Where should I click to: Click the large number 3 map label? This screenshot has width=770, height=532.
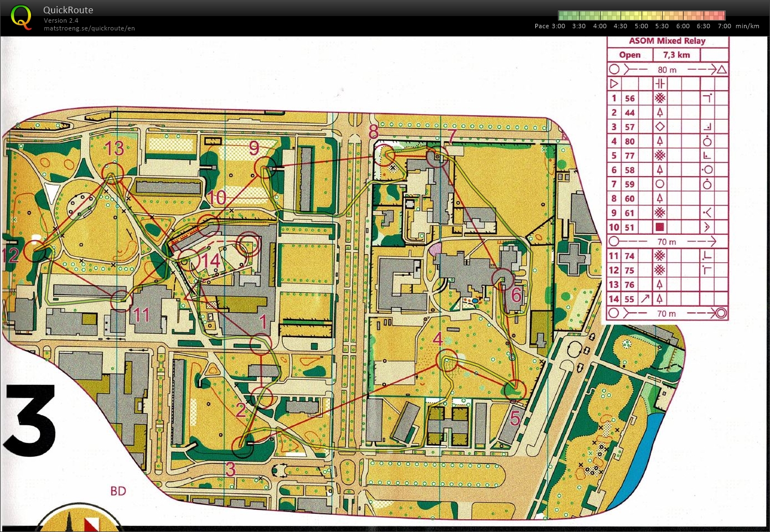tap(30, 421)
